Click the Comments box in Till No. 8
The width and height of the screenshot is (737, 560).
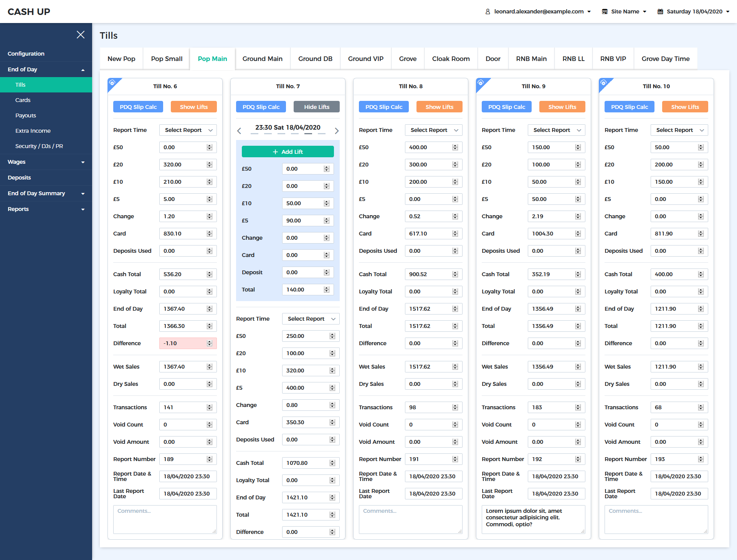point(410,519)
